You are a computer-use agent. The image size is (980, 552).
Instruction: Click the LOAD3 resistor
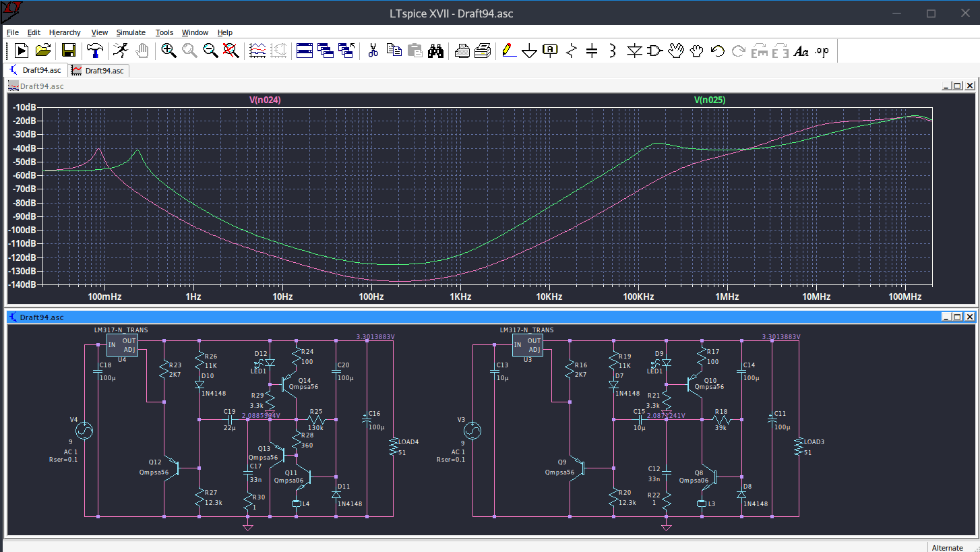coord(799,446)
